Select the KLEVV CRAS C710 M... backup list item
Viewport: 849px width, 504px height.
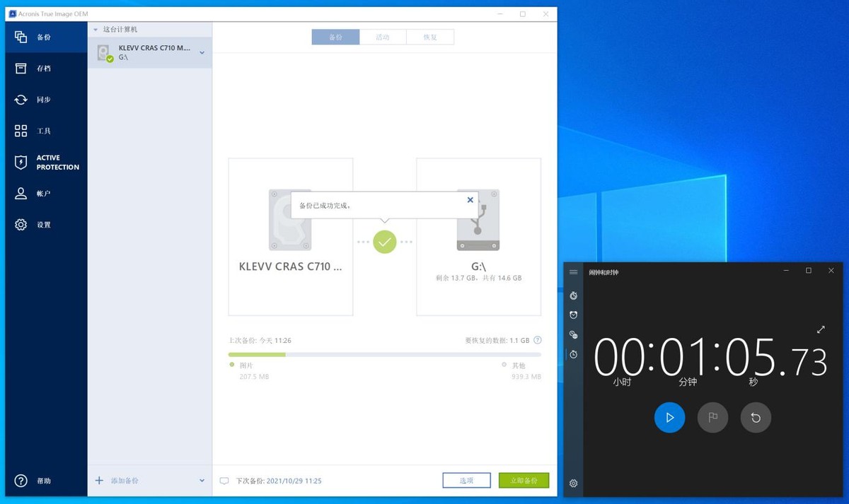click(150, 52)
